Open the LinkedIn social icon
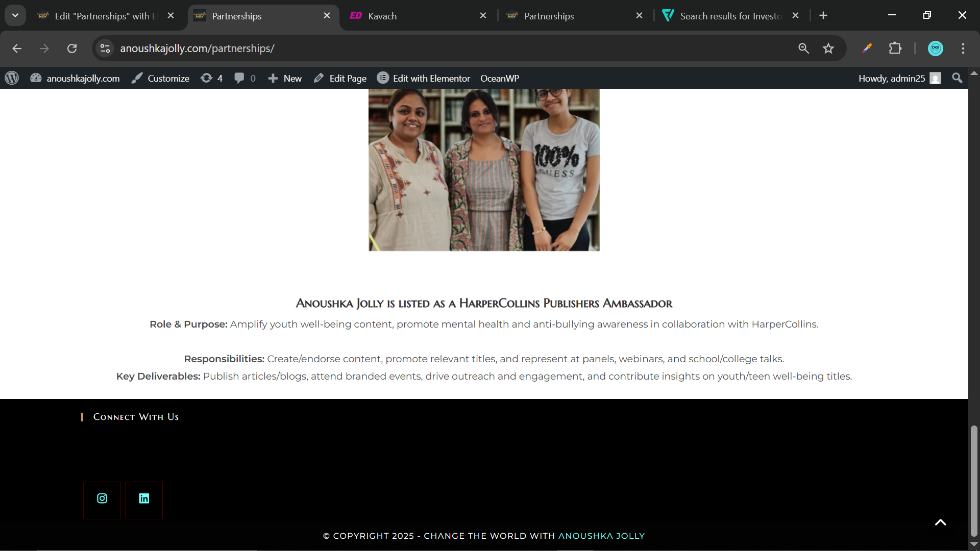This screenshot has width=980, height=551. coord(144,499)
